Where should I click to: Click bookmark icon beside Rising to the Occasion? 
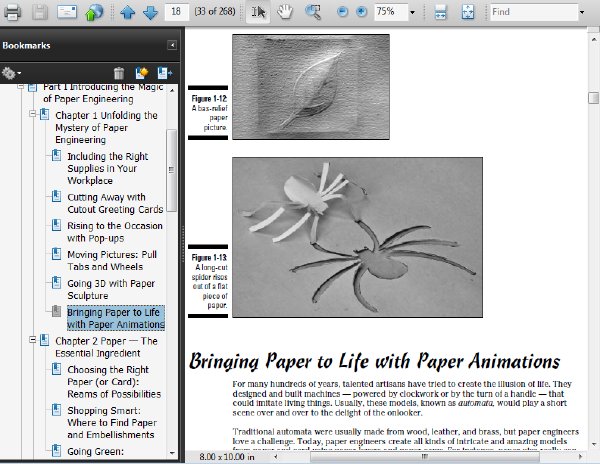pos(56,225)
